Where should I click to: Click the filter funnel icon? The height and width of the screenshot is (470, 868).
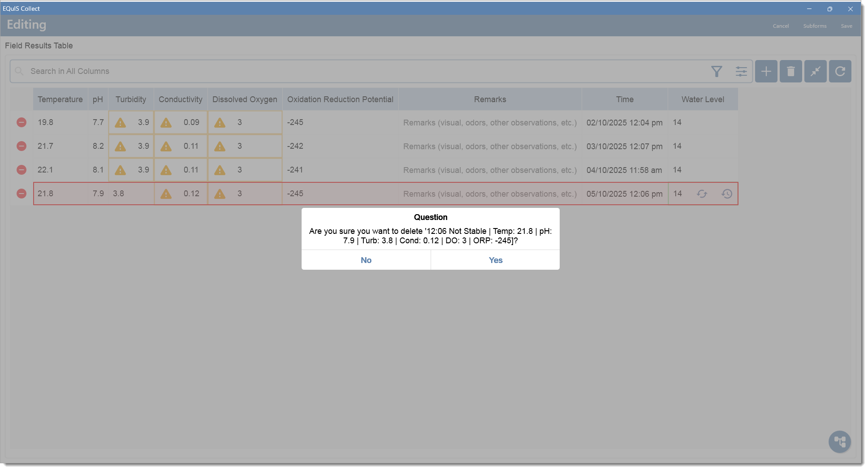717,71
